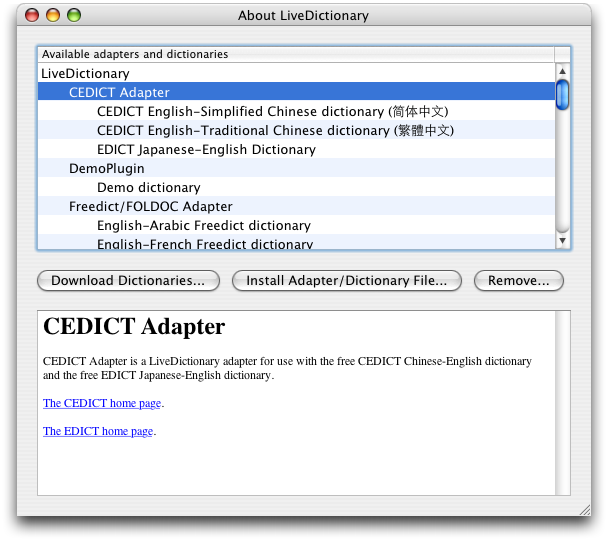Select the DemoPlugin row

pos(296,168)
